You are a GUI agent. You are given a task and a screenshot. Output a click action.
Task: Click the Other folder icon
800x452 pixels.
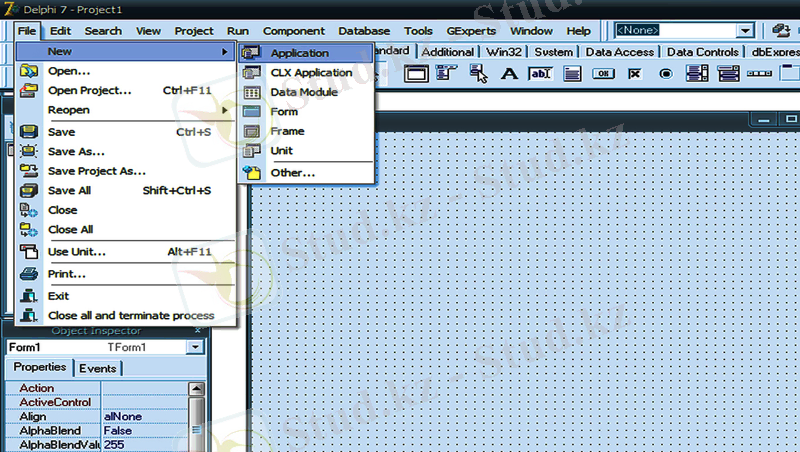pos(252,172)
